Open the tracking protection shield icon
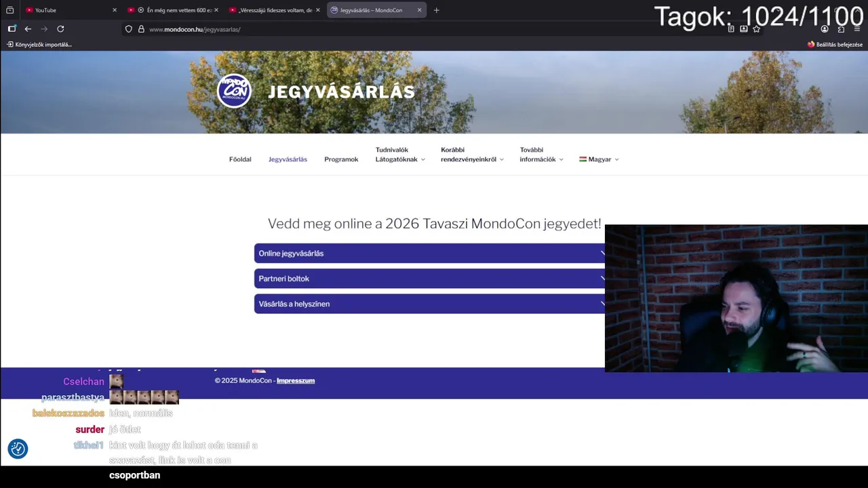Viewport: 868px width, 488px height. [129, 29]
